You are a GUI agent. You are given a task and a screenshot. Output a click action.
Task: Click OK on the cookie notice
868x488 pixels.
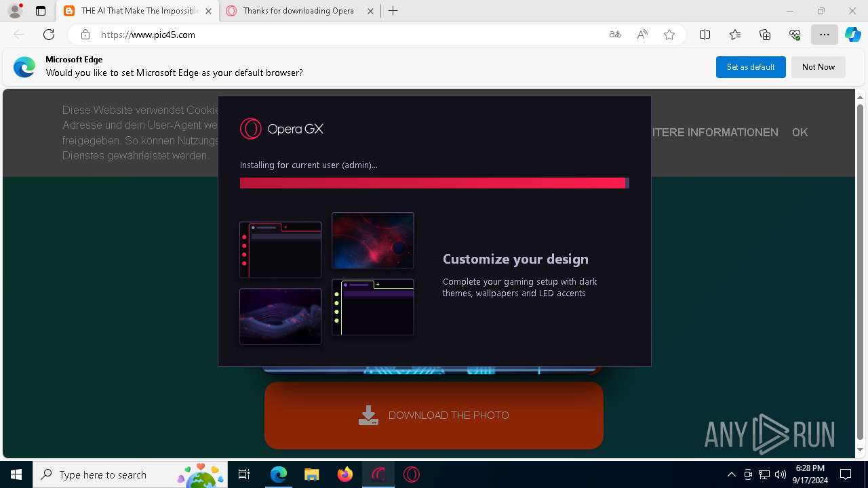[800, 132]
